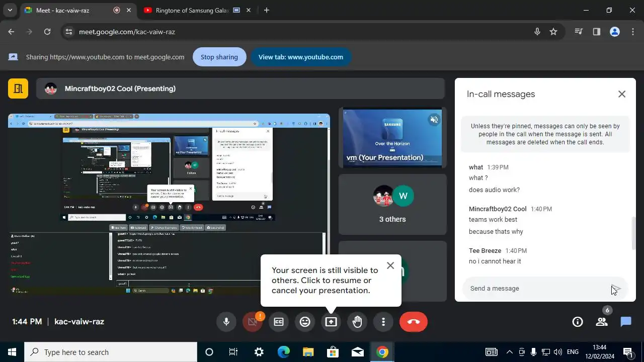This screenshot has width=644, height=362.
Task: Launch Microsoft Edge from taskbar
Action: point(284,352)
